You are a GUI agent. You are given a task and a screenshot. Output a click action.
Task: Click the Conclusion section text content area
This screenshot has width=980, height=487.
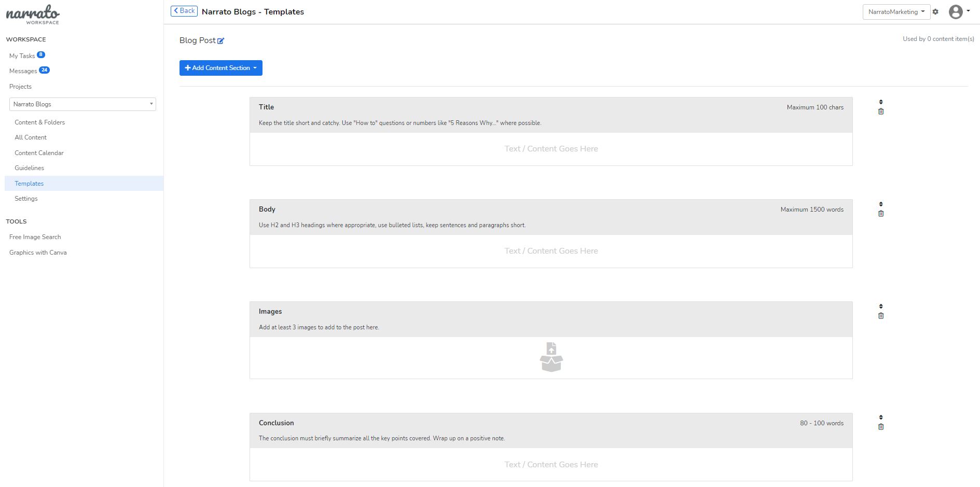pyautogui.click(x=551, y=465)
